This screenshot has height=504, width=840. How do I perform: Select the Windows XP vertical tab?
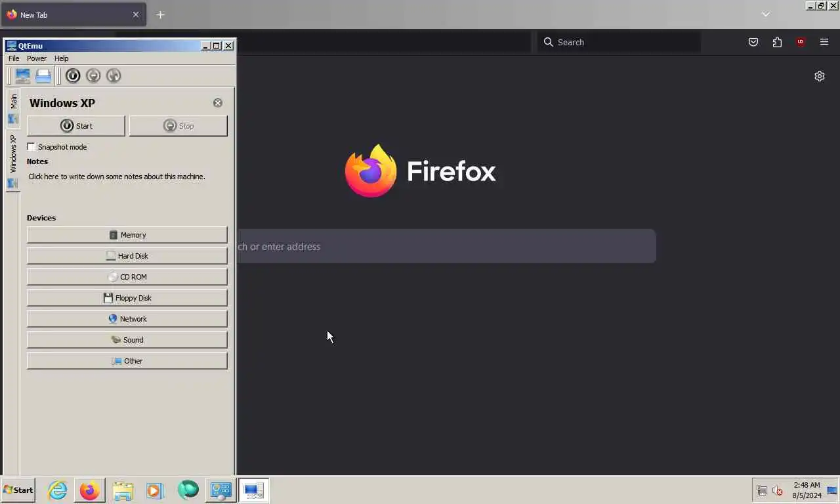click(13, 161)
